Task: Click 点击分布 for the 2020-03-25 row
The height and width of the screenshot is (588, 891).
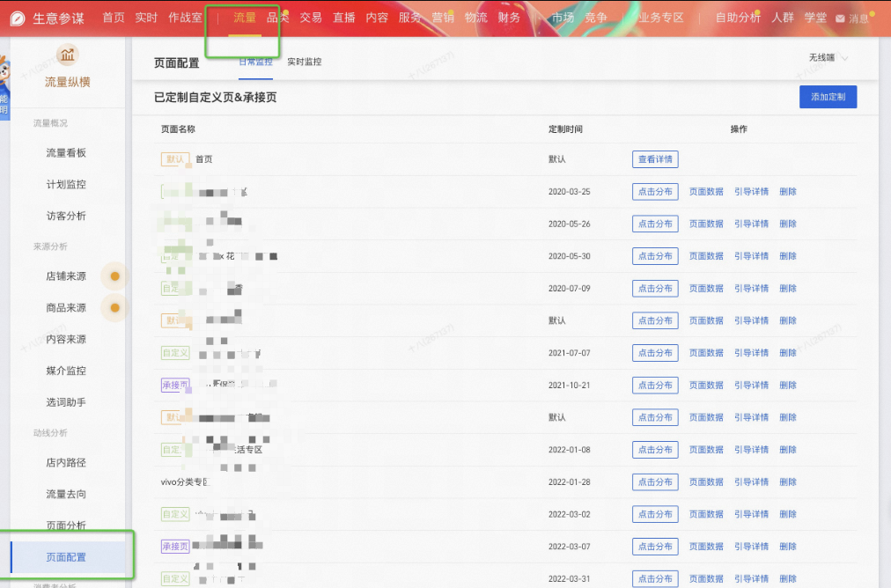Action: coord(655,192)
